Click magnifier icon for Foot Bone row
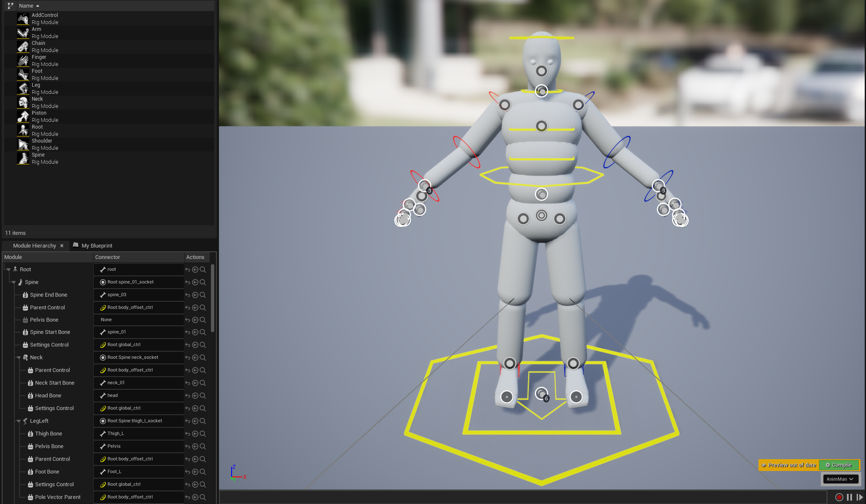Image resolution: width=866 pixels, height=504 pixels. pyautogui.click(x=203, y=472)
